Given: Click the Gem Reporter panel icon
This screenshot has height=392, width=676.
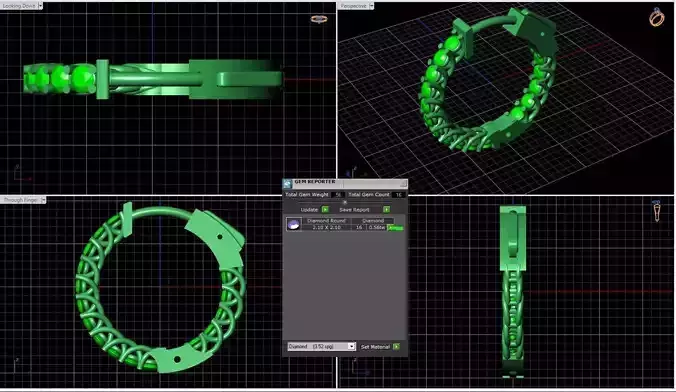Looking at the screenshot, I should click(288, 184).
